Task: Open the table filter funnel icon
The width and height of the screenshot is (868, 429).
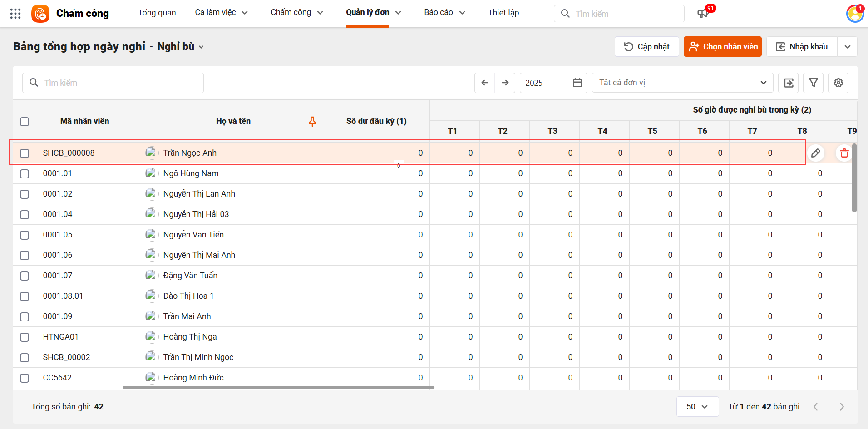Action: 813,83
